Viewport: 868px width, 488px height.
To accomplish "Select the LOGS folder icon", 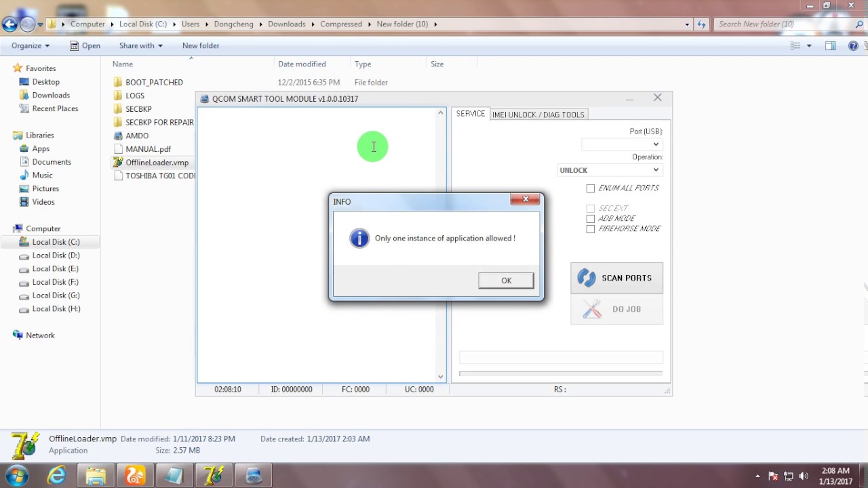I will coord(119,96).
